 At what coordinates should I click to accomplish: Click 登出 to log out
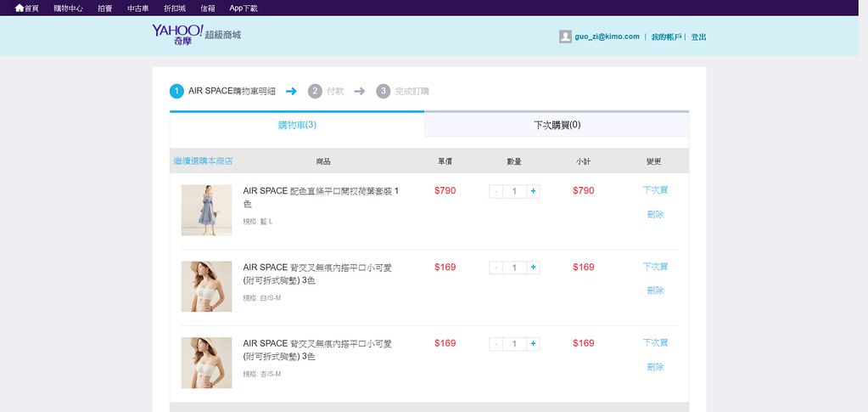tap(698, 37)
